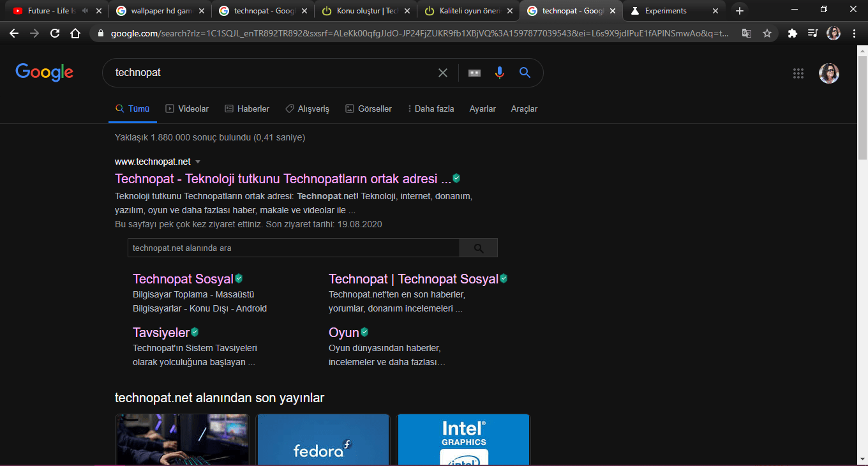Open the Araçlar tools option

click(x=524, y=109)
